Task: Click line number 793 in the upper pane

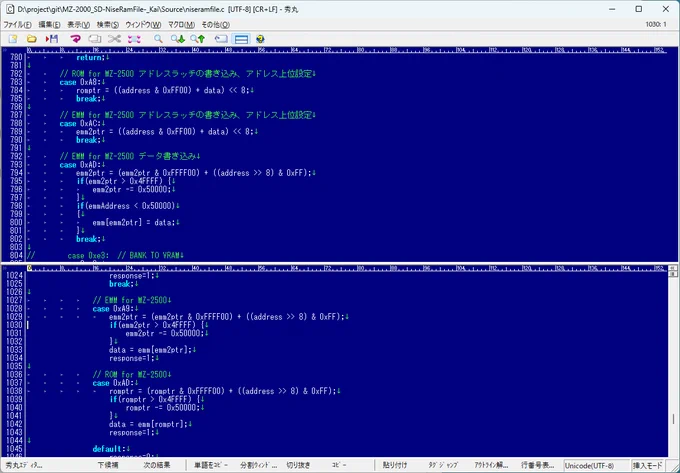Action: (16, 165)
